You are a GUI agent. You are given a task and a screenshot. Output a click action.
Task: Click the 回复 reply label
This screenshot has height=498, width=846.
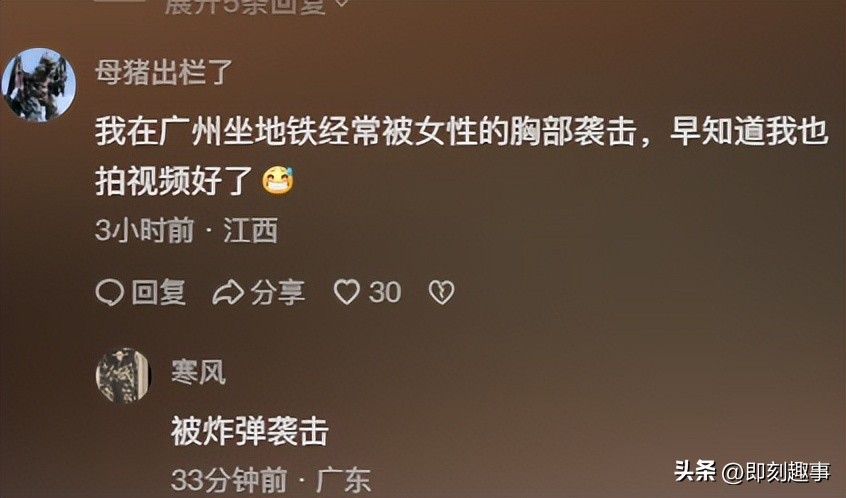click(x=159, y=293)
